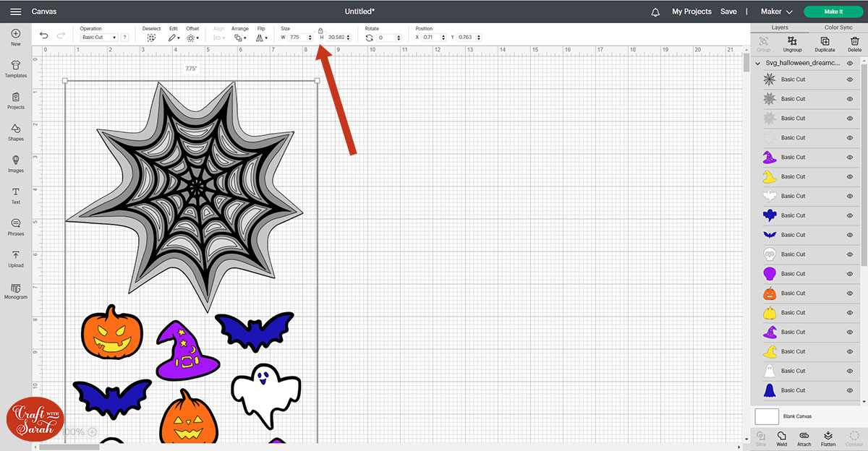Create a New project from sidebar
This screenshot has height=451, width=868.
16,37
